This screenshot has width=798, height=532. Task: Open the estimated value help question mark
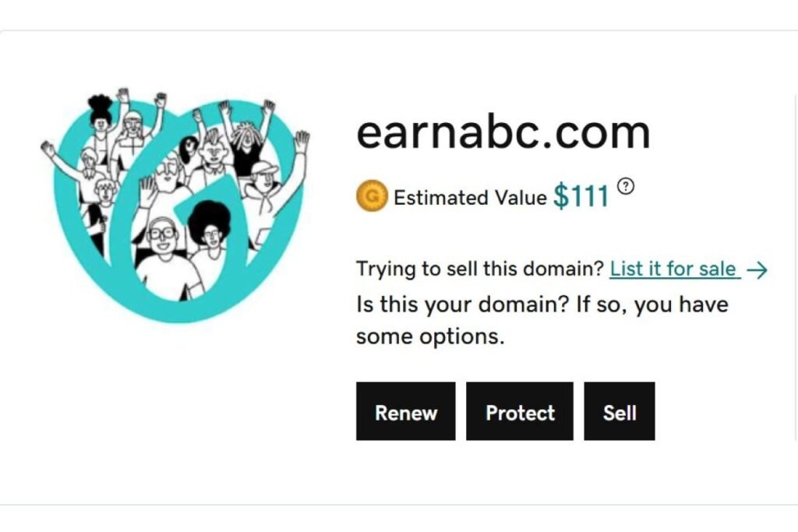[x=626, y=186]
